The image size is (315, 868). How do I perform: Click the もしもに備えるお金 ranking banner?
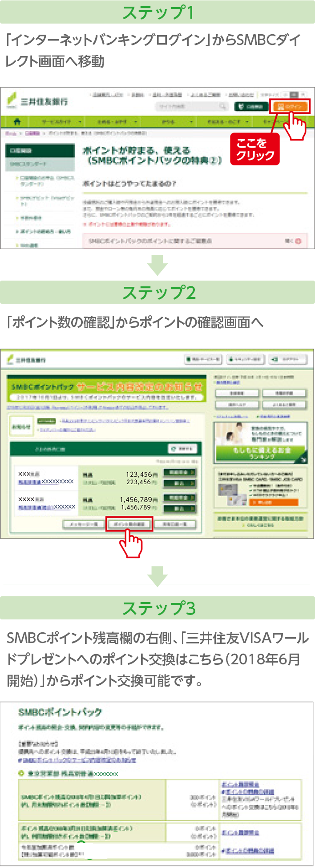pyautogui.click(x=260, y=442)
